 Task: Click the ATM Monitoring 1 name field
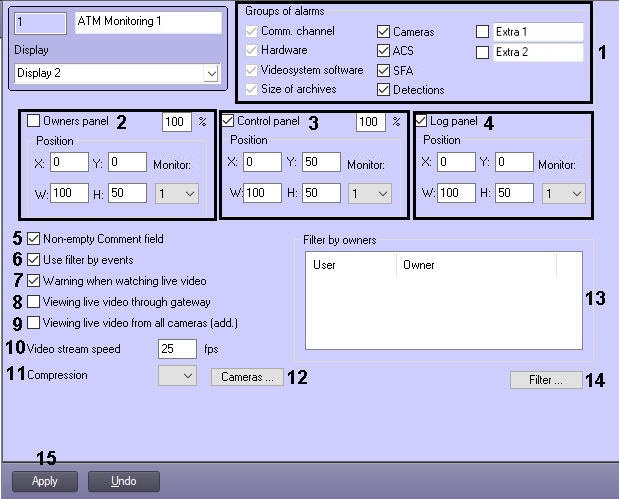pyautogui.click(x=148, y=23)
